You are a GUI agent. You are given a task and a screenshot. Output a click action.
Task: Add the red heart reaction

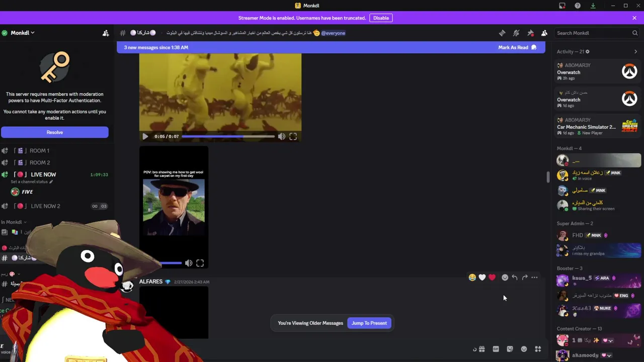tap(492, 278)
